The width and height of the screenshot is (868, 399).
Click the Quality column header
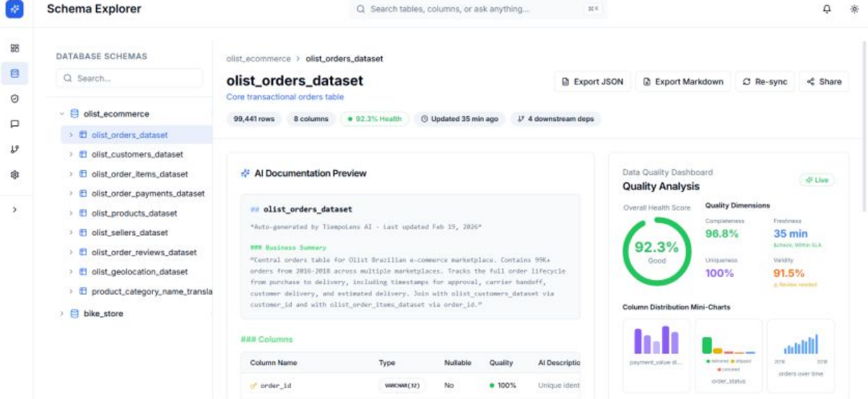(501, 363)
